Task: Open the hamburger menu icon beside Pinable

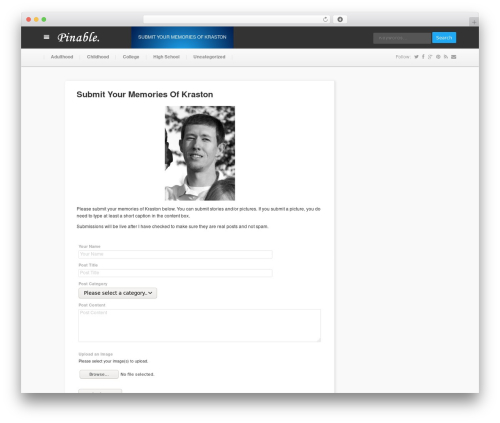Action: (46, 37)
